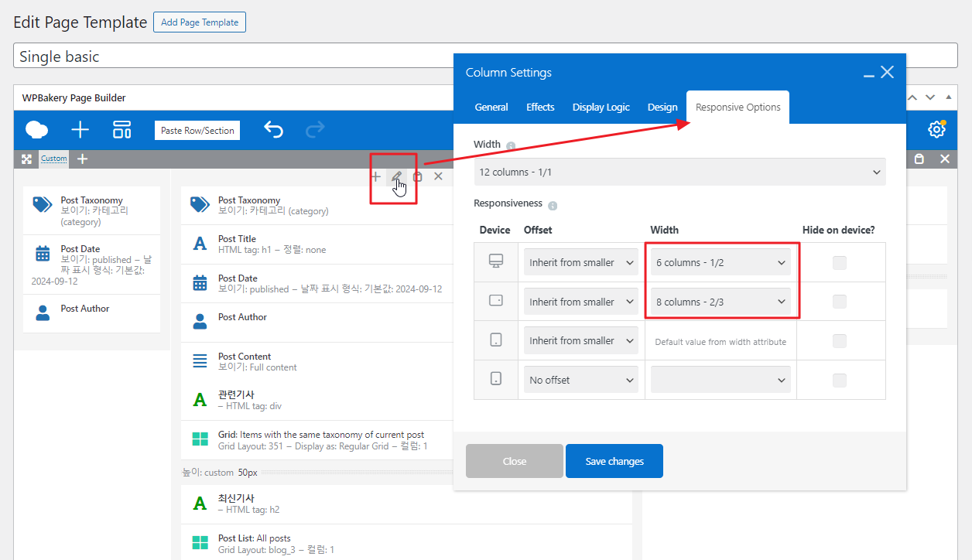Click the redo arrow icon
This screenshot has width=972, height=560.
315,130
